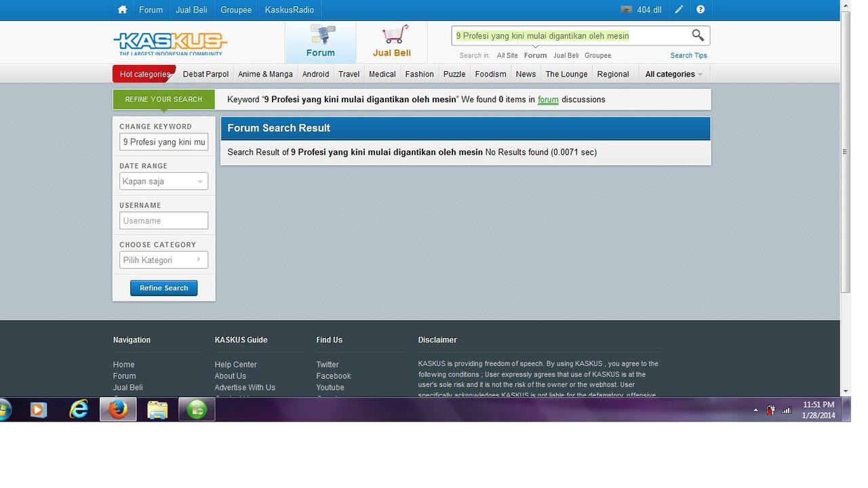This screenshot has width=868, height=488.
Task: Open the Medical category
Action: pyautogui.click(x=382, y=74)
